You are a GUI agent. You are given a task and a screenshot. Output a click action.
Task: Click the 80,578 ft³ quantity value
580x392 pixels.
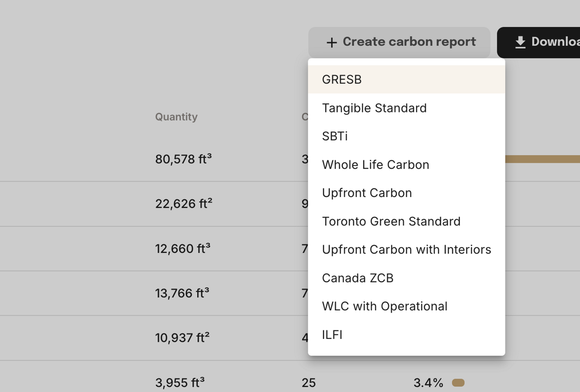[x=183, y=159]
